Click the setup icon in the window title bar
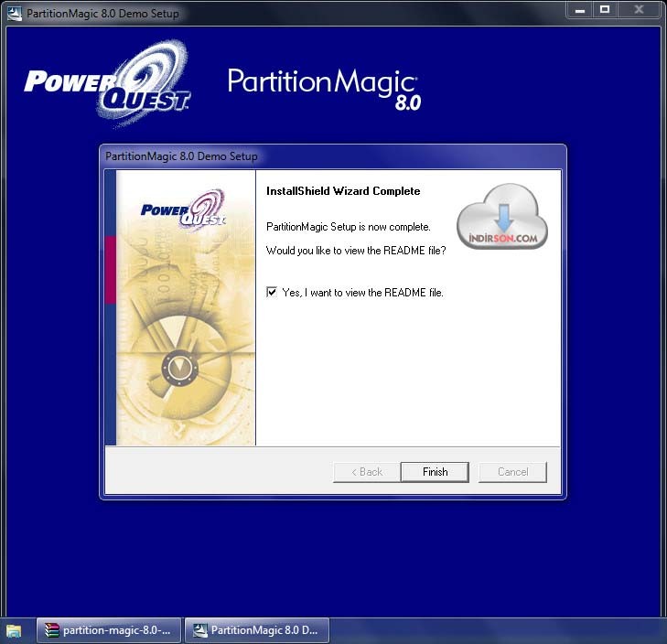This screenshot has height=644, width=667. coord(15,13)
